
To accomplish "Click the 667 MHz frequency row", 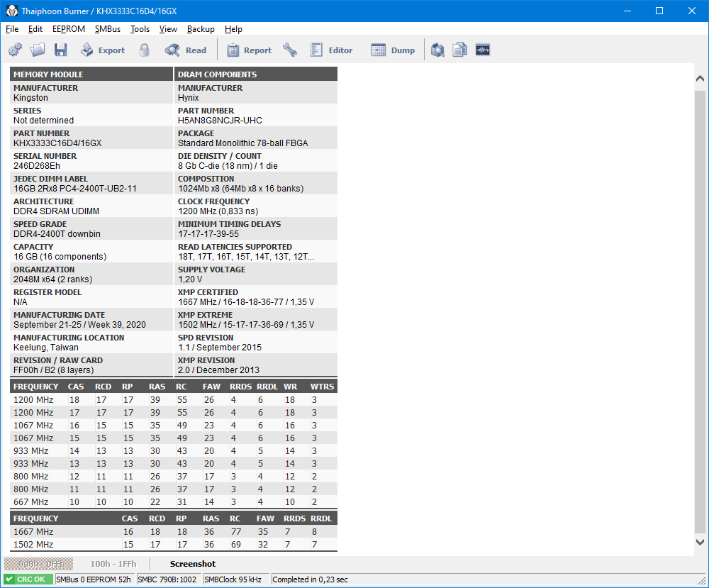I will click(174, 501).
